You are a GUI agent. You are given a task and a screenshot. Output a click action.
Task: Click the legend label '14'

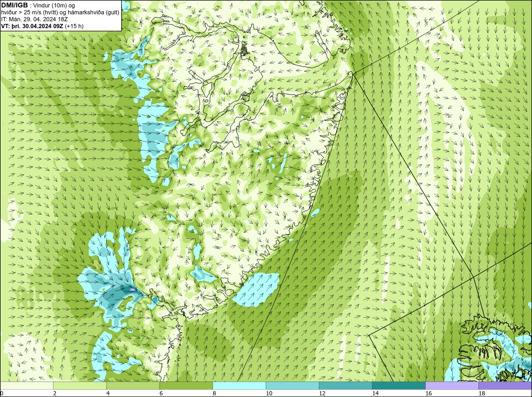click(x=375, y=393)
